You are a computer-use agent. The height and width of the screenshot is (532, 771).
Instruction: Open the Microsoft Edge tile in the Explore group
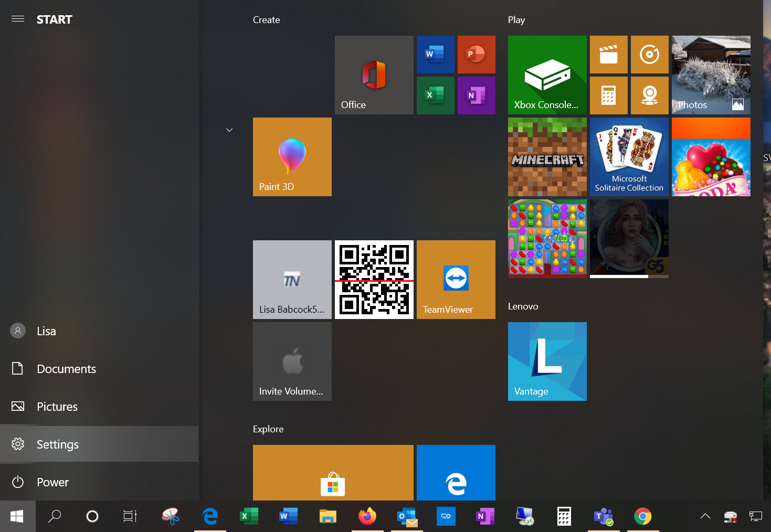[456, 473]
